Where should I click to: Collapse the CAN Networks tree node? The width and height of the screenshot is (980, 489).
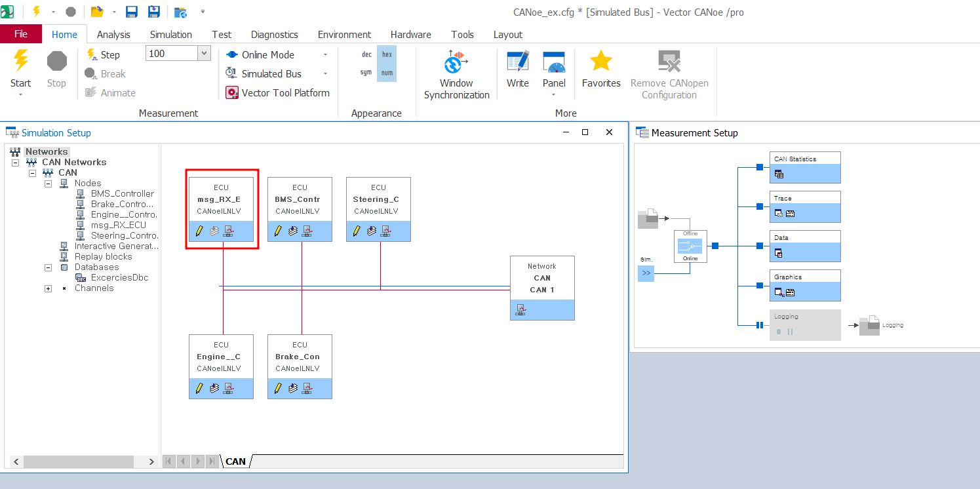[x=15, y=162]
